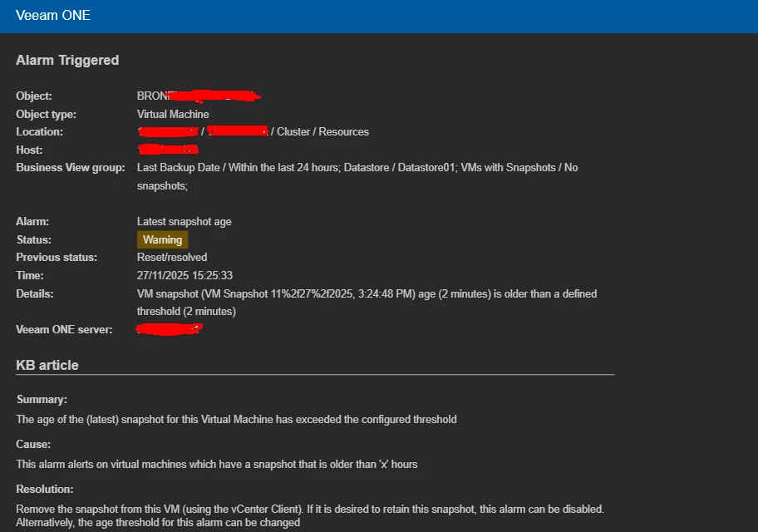
Task: Select the 'Veeam ONE server:' label
Action: [x=64, y=329]
